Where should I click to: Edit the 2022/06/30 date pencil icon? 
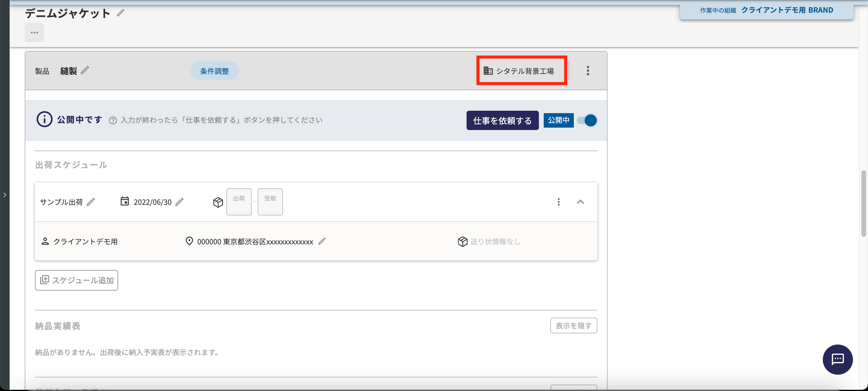coord(180,202)
